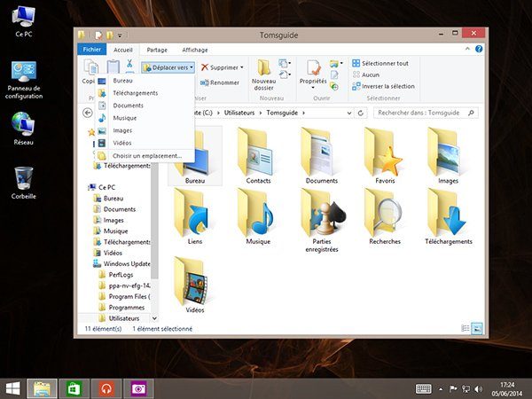Select PerfLogs in navigation tree
Screen dimensions: 532x399
pyautogui.click(x=117, y=275)
